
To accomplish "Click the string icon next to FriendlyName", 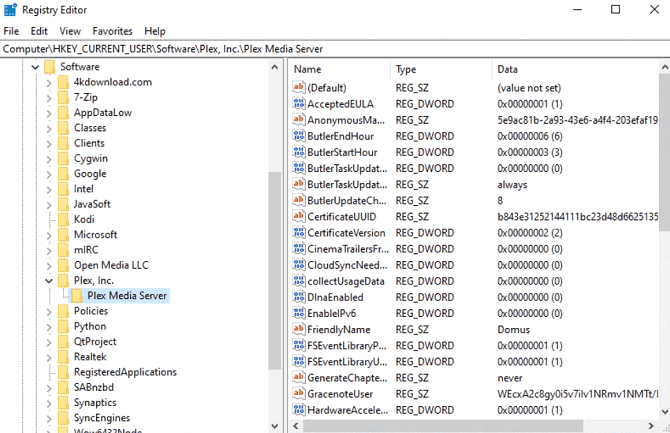I will (x=299, y=329).
